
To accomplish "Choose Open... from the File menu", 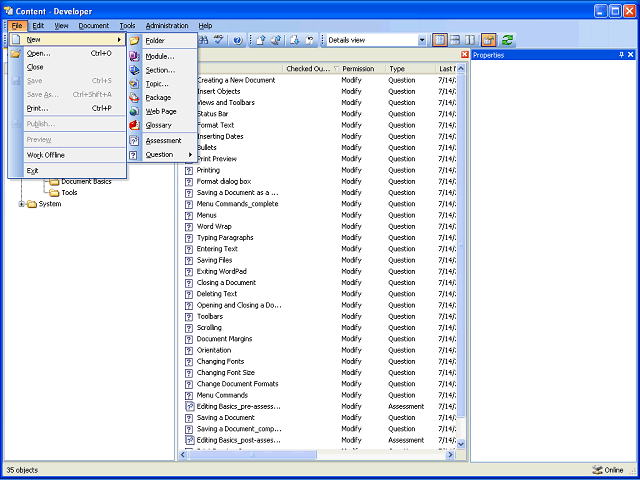I will tap(67, 53).
